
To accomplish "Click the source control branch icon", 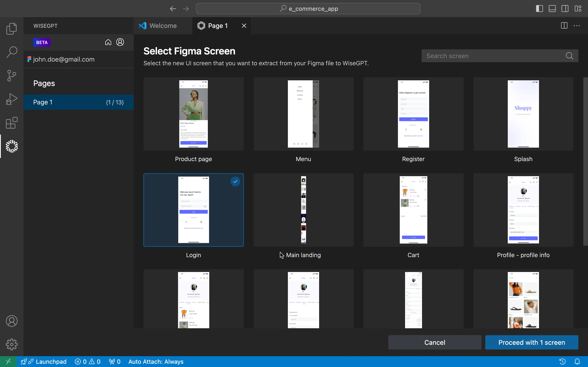I will (11, 75).
